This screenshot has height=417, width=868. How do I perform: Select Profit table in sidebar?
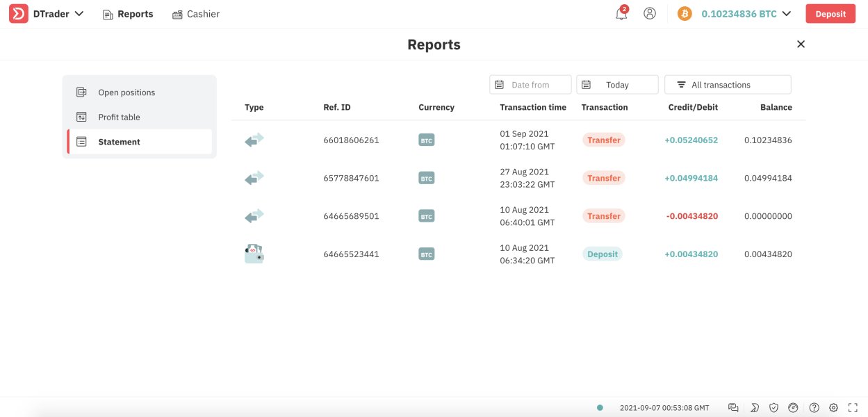139,117
